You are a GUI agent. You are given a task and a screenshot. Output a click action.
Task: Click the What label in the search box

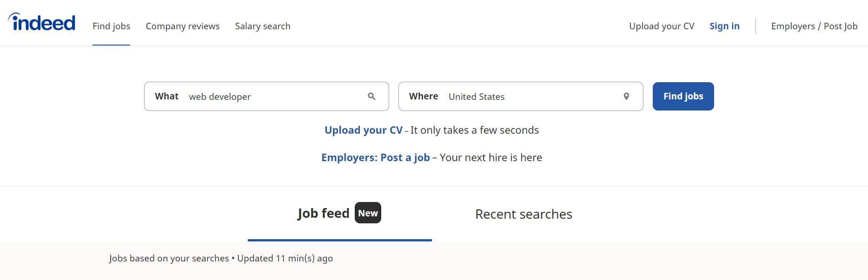(x=166, y=97)
